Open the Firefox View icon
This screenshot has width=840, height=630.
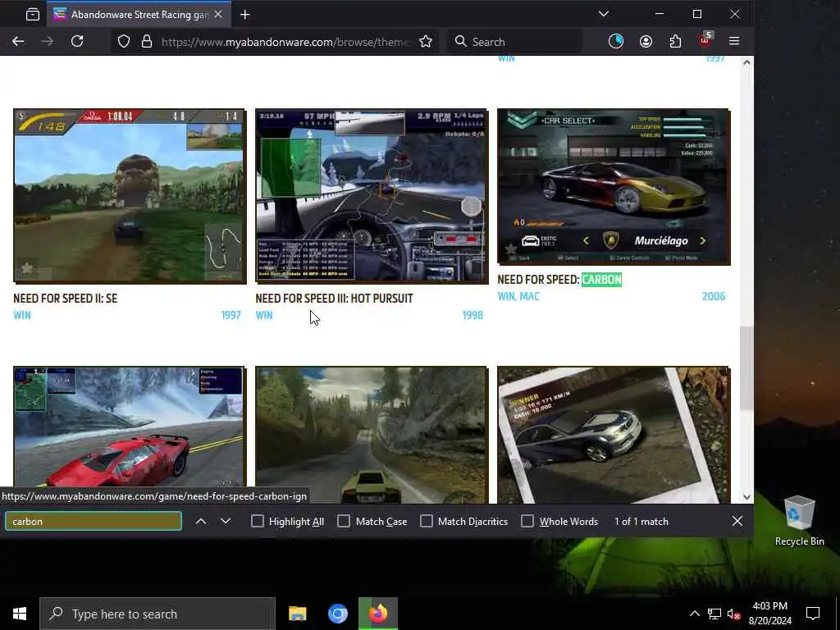[33, 15]
